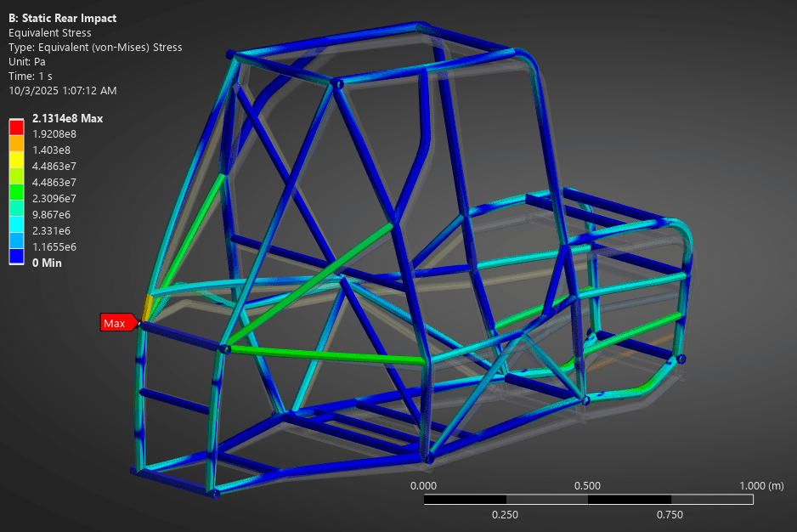This screenshot has height=532, width=797.
Task: Click the 2.331e6 legend value
Action: point(51,230)
